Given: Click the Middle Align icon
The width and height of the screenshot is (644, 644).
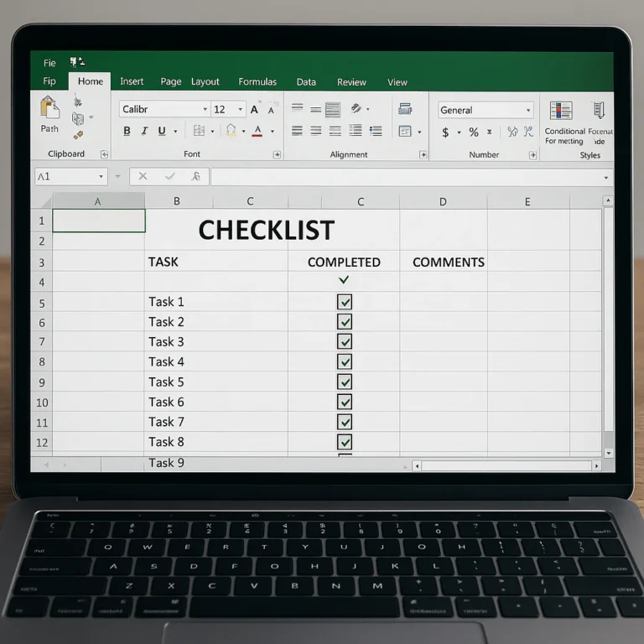Looking at the screenshot, I should click(315, 109).
